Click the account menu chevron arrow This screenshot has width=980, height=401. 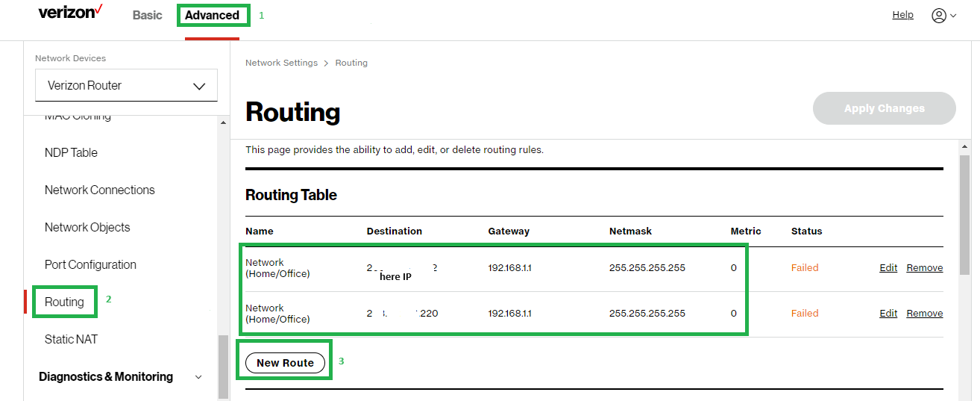[x=953, y=16]
